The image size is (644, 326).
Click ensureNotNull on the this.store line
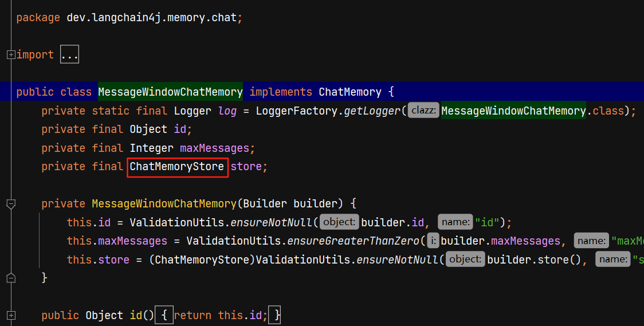[398, 260]
